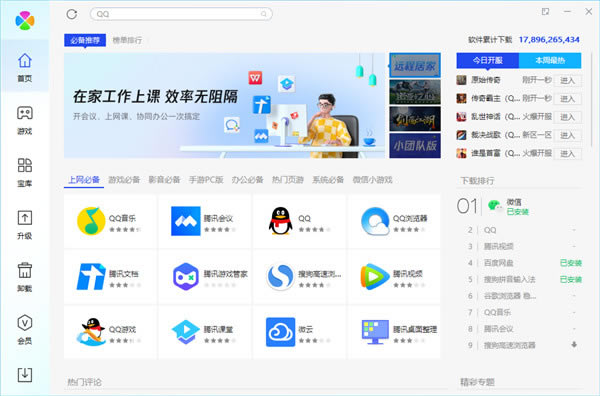Click the QQ音乐 app icon
Viewport: 600px width, 396px height.
click(91, 221)
